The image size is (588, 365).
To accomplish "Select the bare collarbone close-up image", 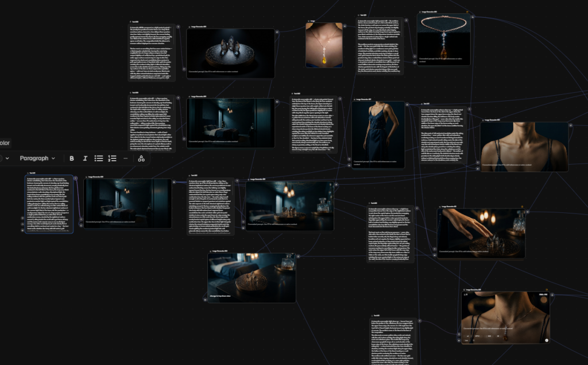I will (x=524, y=147).
